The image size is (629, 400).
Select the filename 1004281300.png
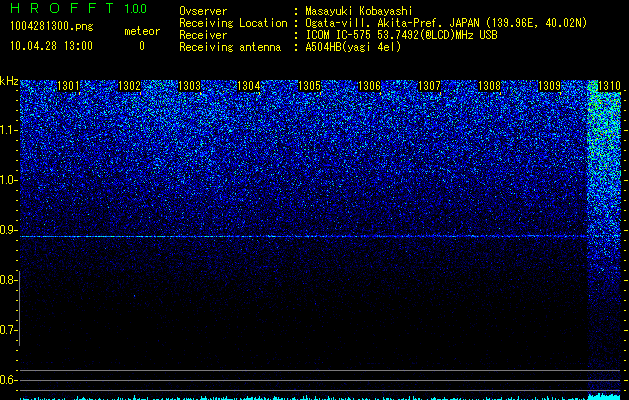tap(51, 26)
